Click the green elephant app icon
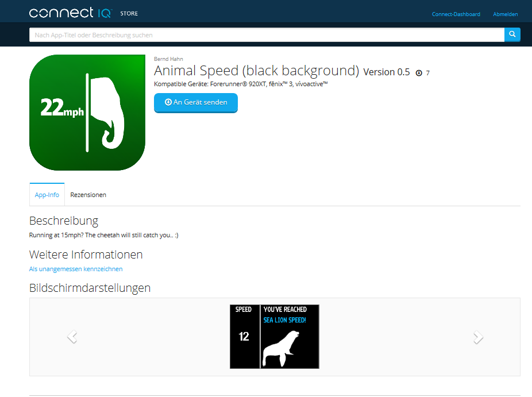Screen dimensions: 532x397 (x=87, y=113)
